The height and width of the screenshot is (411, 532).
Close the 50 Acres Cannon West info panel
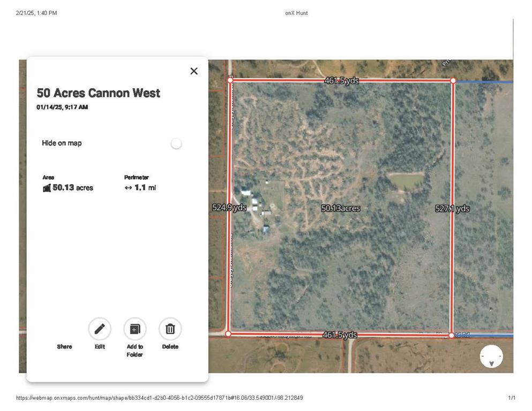point(193,71)
